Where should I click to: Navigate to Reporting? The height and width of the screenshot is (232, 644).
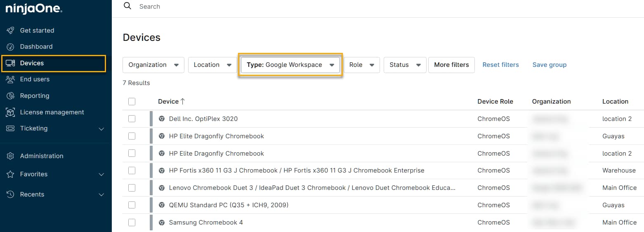click(35, 96)
